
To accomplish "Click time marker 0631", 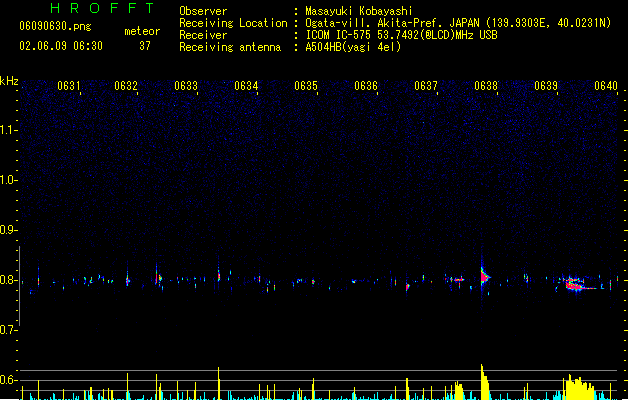I will 69,86.
